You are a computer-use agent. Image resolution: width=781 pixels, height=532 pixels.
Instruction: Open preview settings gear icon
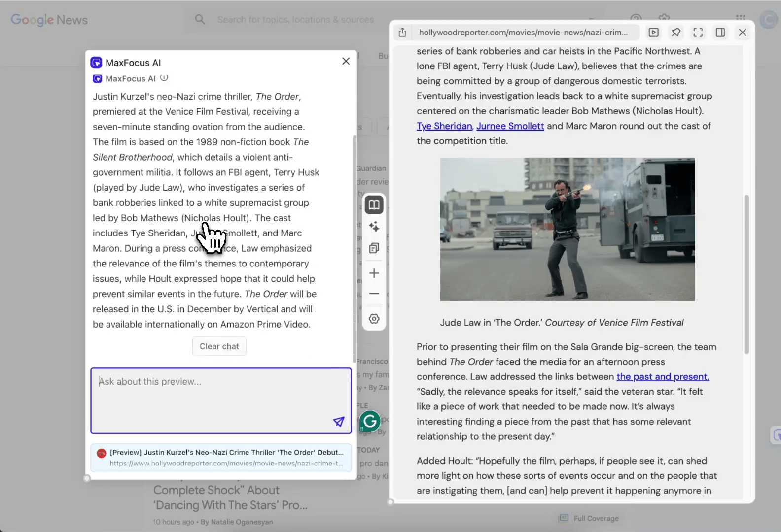pos(374,319)
